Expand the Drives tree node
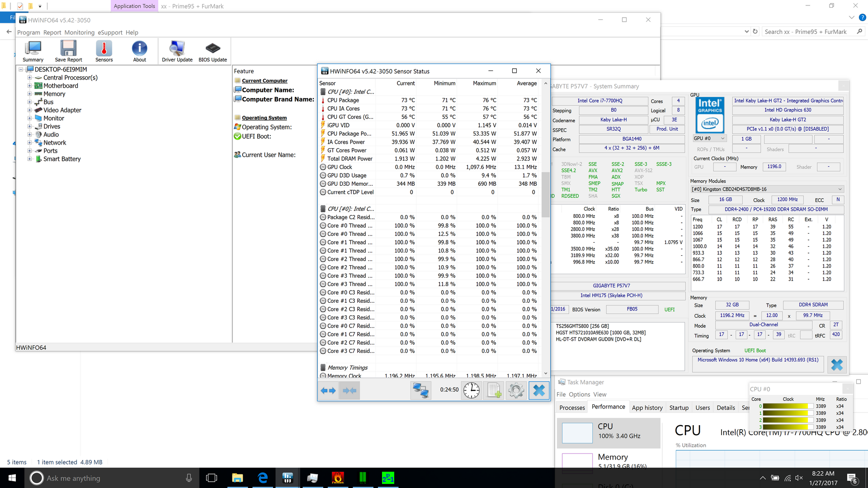The width and height of the screenshot is (868, 488). click(29, 127)
